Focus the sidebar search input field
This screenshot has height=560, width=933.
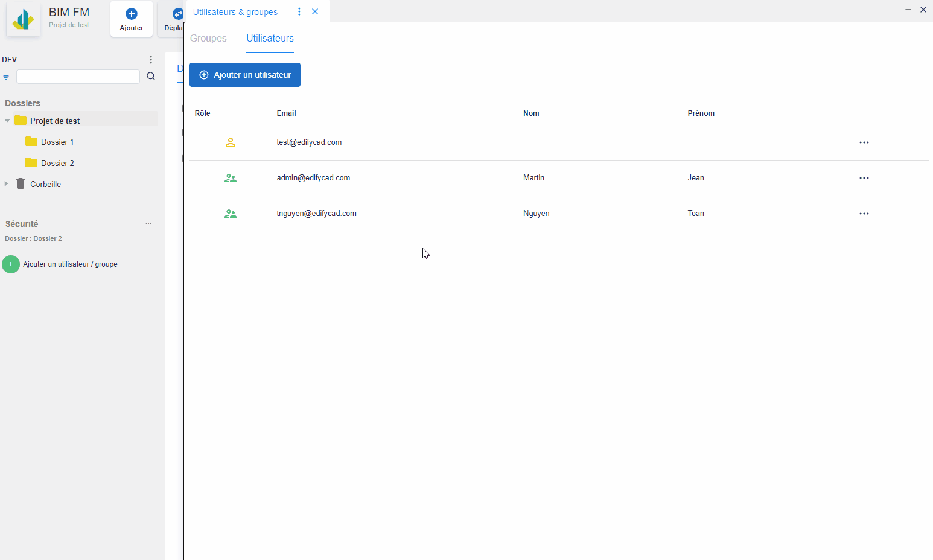click(78, 77)
